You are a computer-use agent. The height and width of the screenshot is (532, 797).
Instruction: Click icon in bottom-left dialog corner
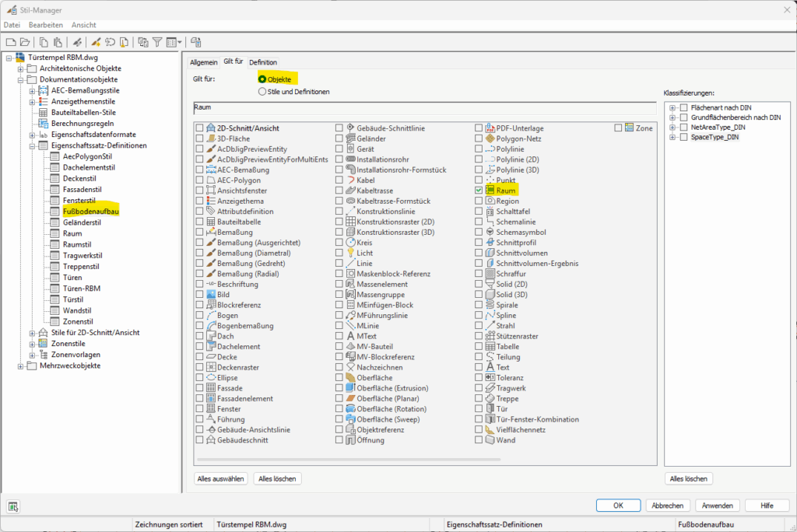click(14, 506)
